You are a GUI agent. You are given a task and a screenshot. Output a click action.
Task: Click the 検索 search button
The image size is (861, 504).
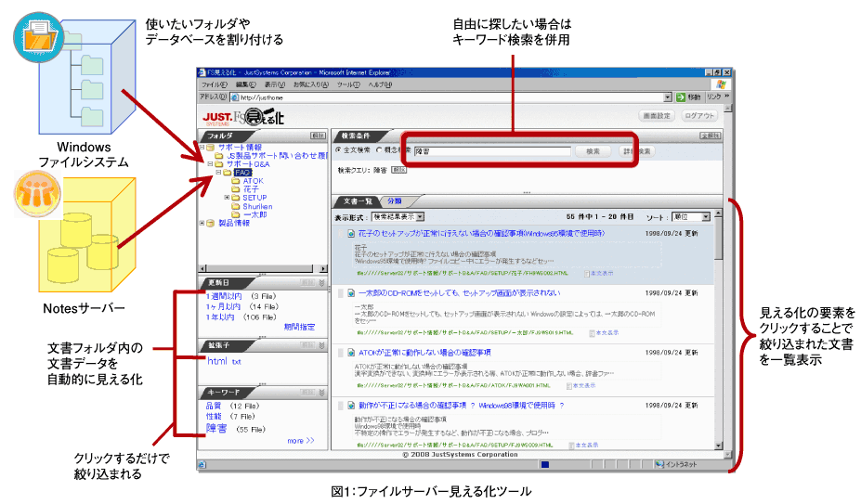click(x=593, y=151)
